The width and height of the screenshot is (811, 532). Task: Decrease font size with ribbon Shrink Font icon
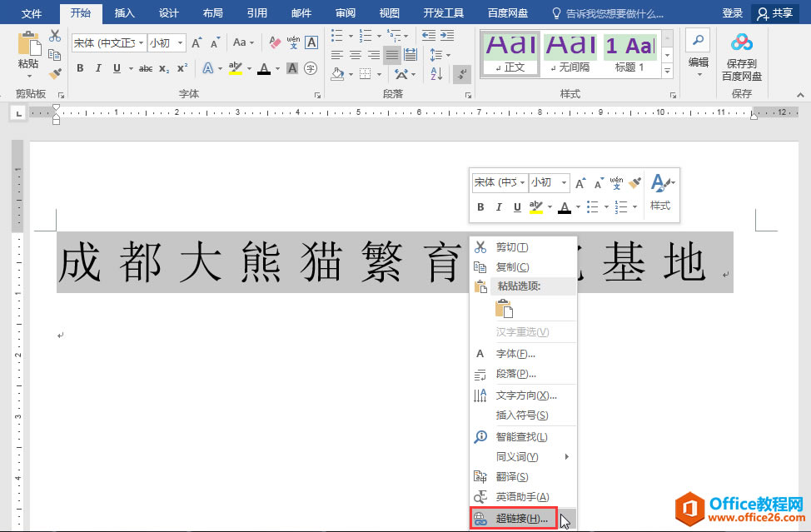(215, 42)
